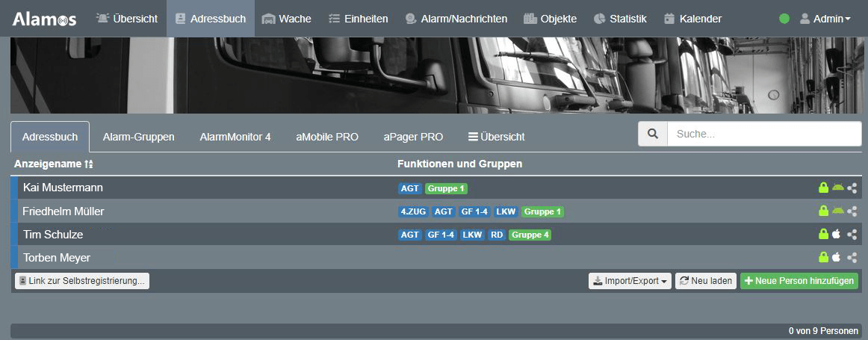The width and height of the screenshot is (868, 340).
Task: Open Tim Schulze's entry
Action: coord(53,234)
